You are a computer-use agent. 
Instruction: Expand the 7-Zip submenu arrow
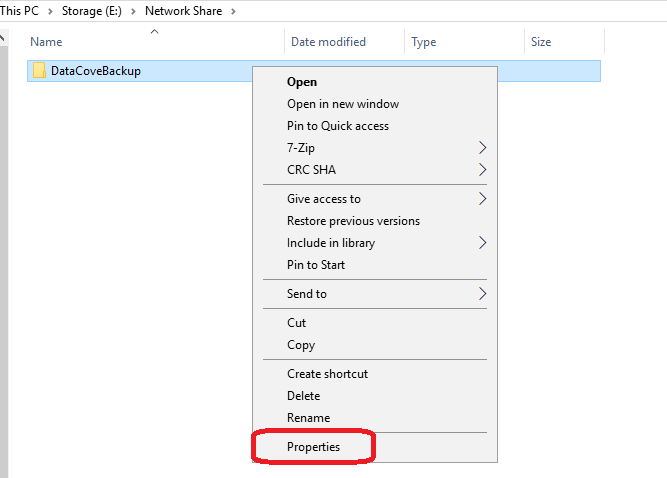tap(482, 148)
